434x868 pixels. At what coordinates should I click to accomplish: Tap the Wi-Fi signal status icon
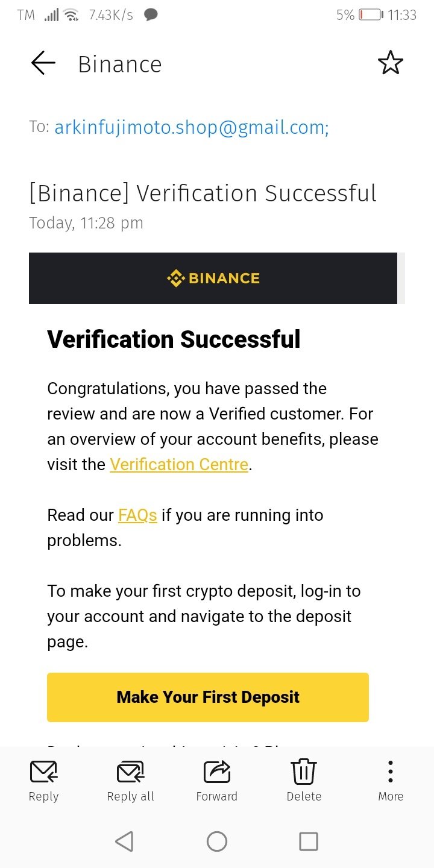(x=71, y=15)
